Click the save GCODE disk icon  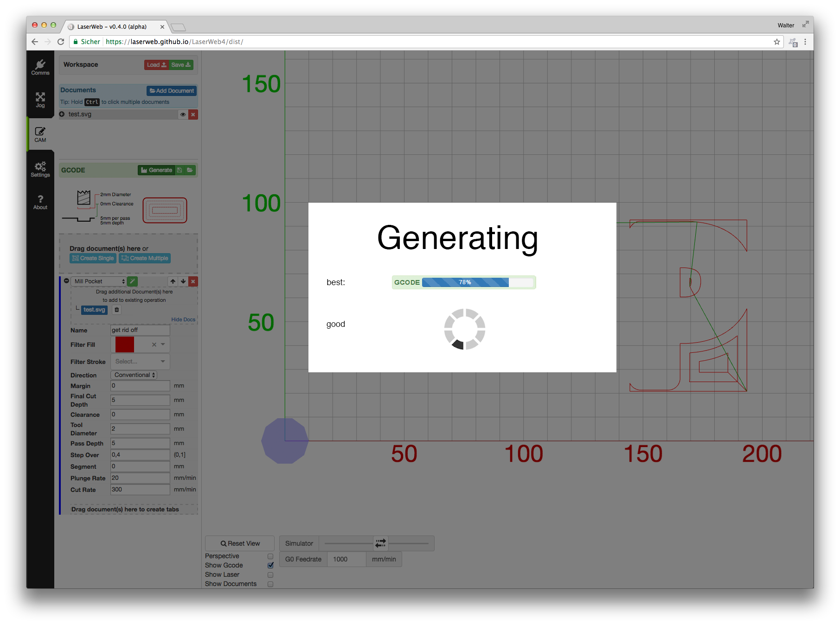[180, 170]
